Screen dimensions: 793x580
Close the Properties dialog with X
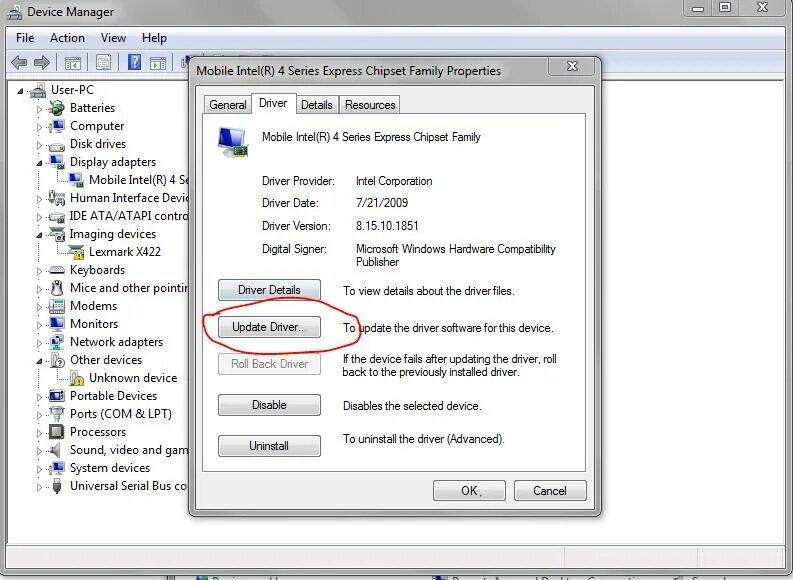click(572, 66)
